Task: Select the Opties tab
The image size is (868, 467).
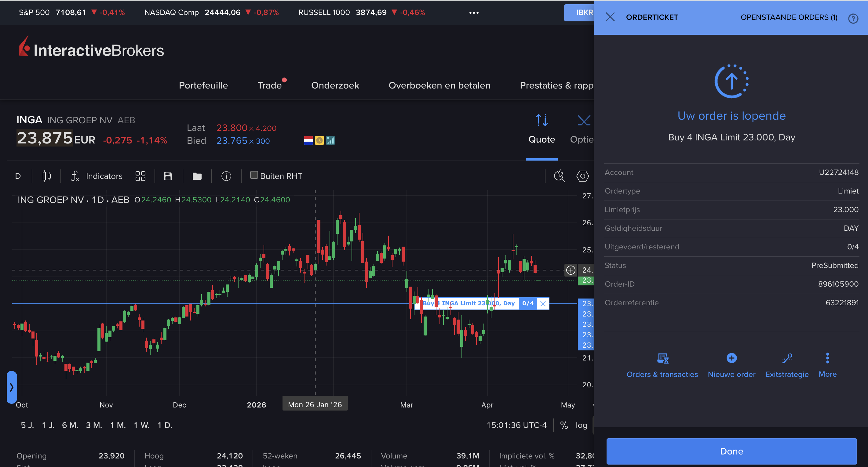Action: [x=582, y=130]
